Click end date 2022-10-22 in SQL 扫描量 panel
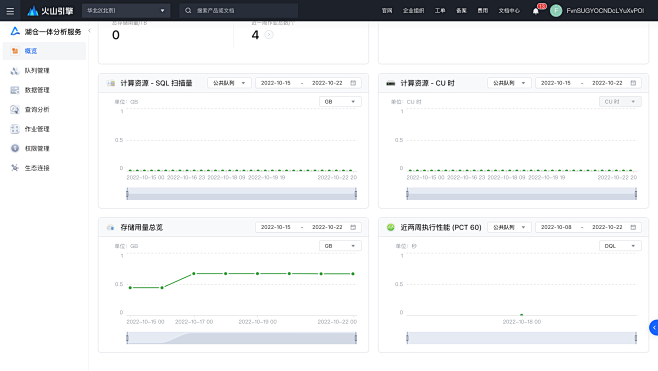Image resolution: width=658 pixels, height=371 pixels. (x=327, y=83)
